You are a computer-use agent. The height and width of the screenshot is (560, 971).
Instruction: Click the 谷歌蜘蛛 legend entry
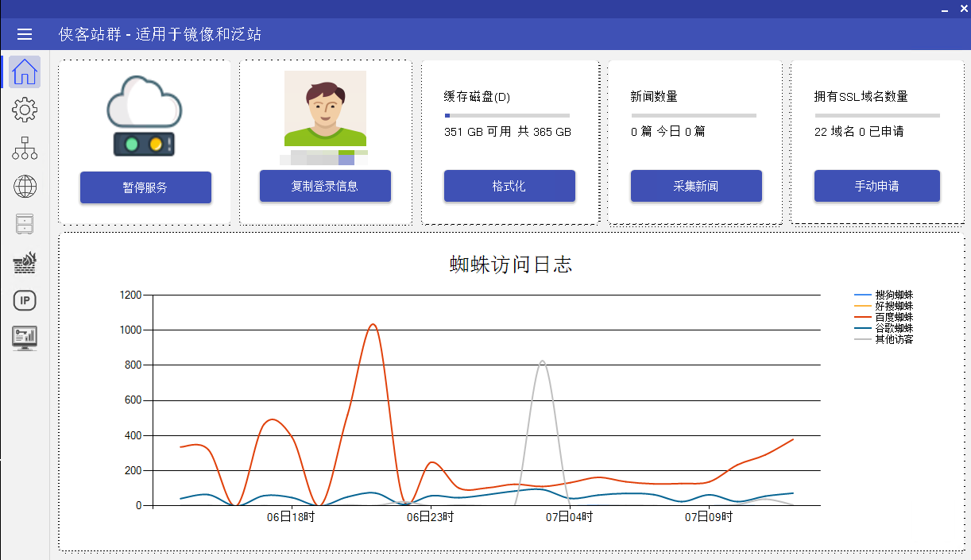tap(884, 328)
